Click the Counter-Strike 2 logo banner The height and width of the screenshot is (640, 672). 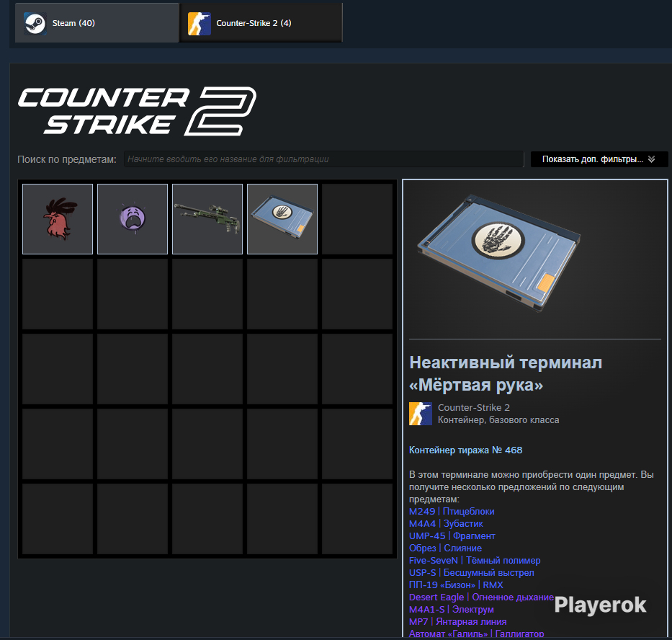[137, 111]
